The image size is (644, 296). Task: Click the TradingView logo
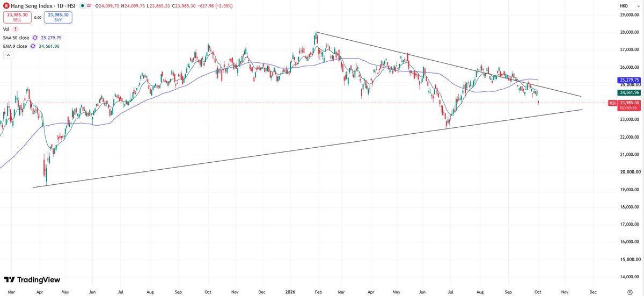32,280
